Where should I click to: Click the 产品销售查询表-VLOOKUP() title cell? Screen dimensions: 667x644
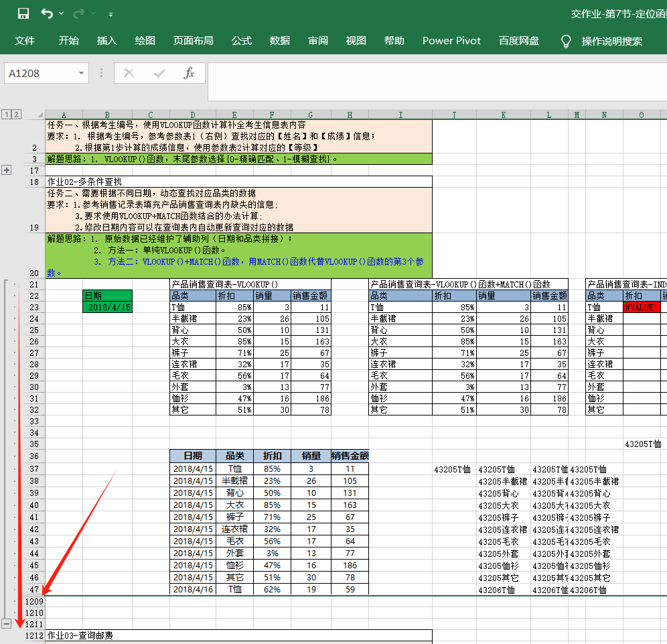[x=250, y=284]
